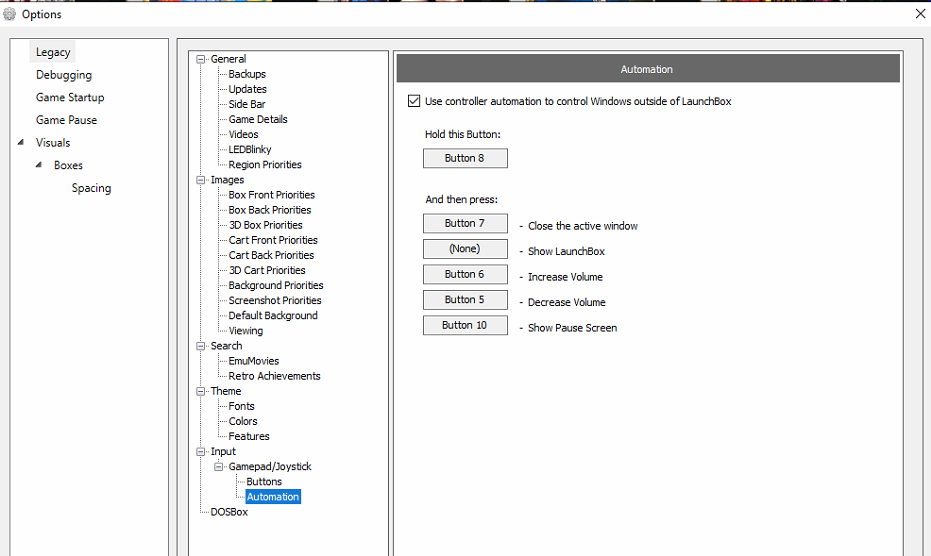Screen dimensions: 931x556
Task: Open Features settings
Action: [249, 437]
